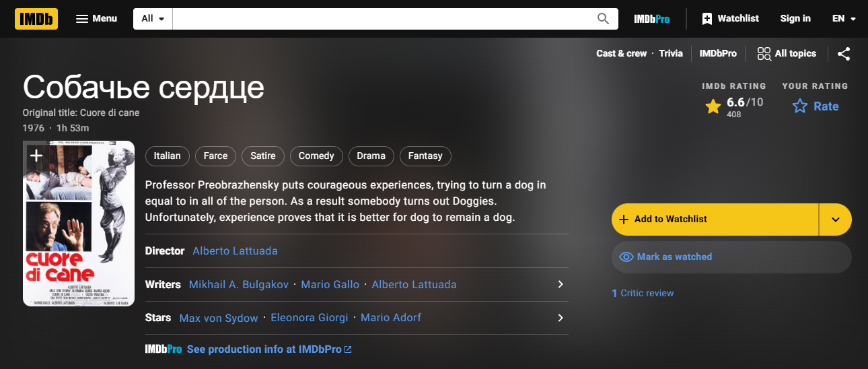Click the Stars label
Viewport: 868px width, 369px height.
click(158, 317)
